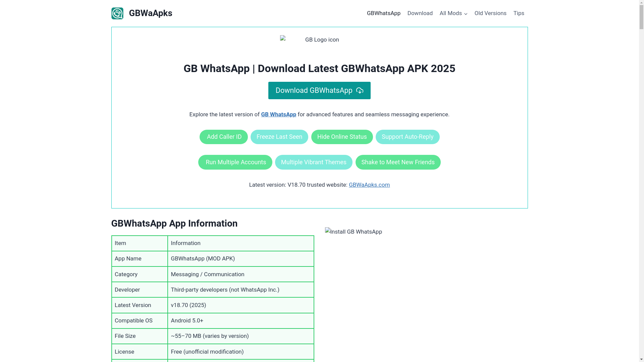Click the 'Compatible OS' table cell

(140, 321)
